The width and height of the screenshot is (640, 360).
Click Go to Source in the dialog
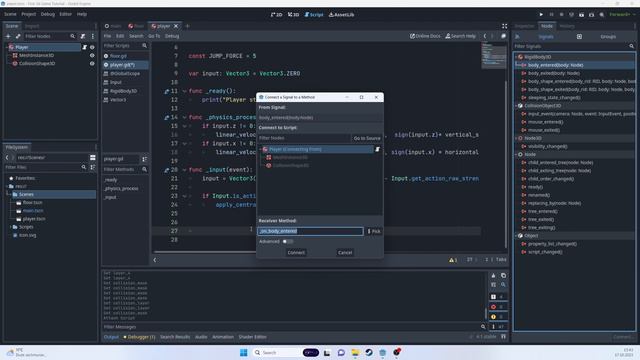pos(367,138)
